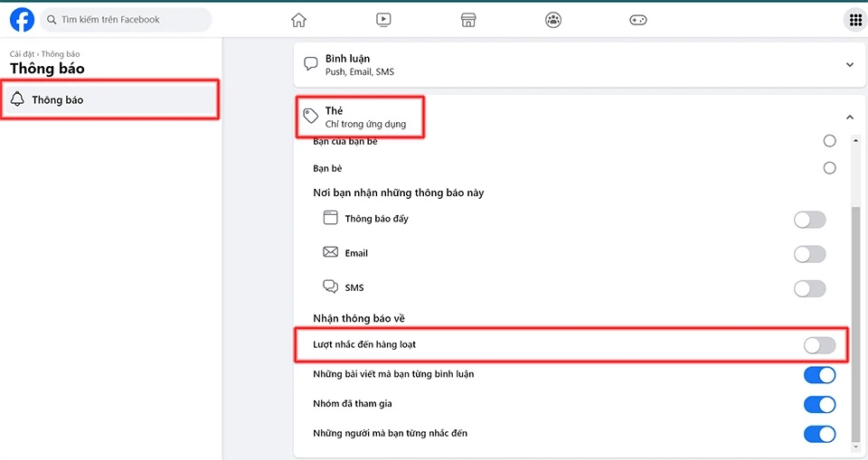Open the Thông báo sidebar item
This screenshot has height=460, width=868.
coord(109,99)
